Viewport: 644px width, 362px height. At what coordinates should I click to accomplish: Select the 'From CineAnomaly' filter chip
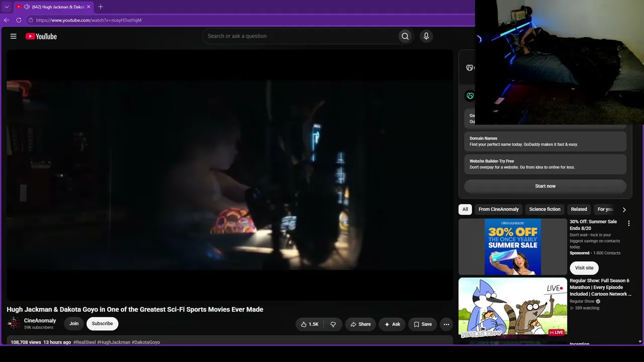tap(499, 209)
